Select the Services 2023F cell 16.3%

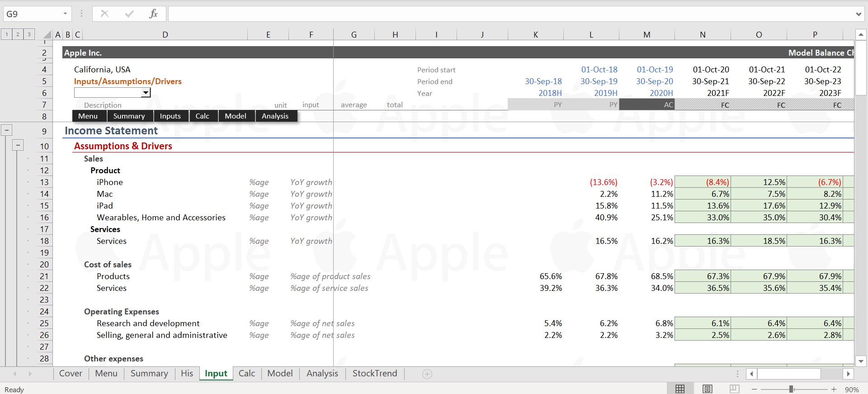pos(815,241)
